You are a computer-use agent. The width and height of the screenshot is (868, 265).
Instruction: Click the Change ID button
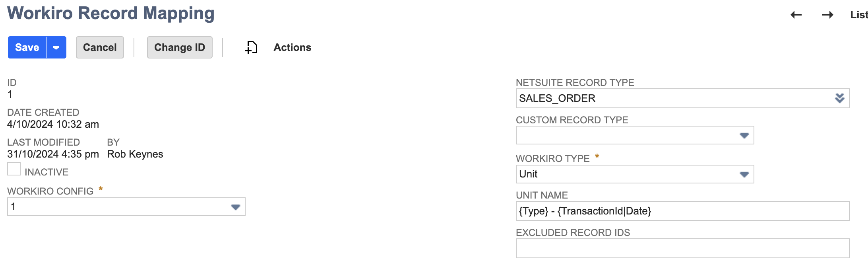[x=180, y=47]
